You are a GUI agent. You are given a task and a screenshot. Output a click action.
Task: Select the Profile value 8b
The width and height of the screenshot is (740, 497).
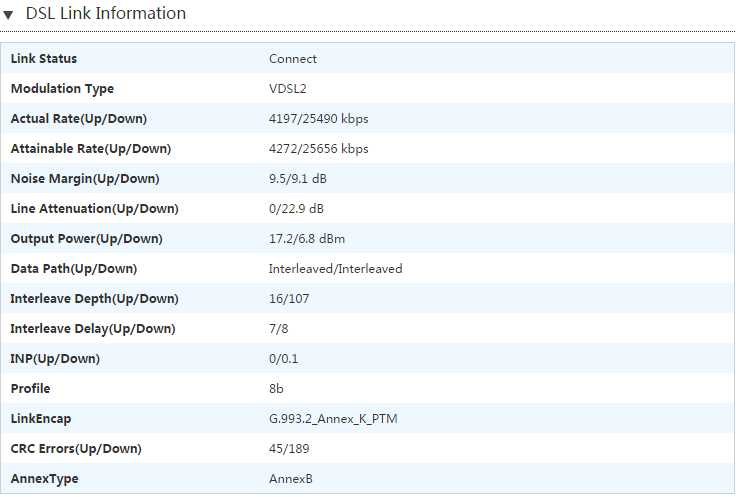[276, 389]
